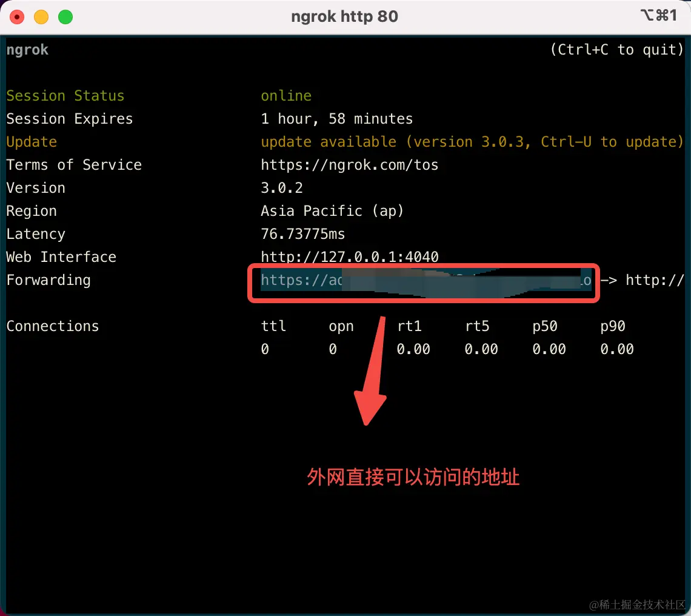Click the 'p90' column header
691x616 pixels.
[613, 327]
